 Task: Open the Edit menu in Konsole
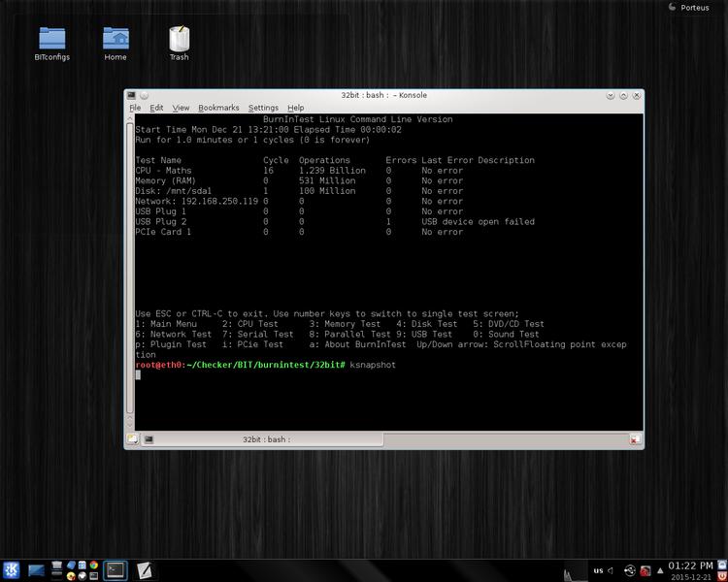click(156, 108)
